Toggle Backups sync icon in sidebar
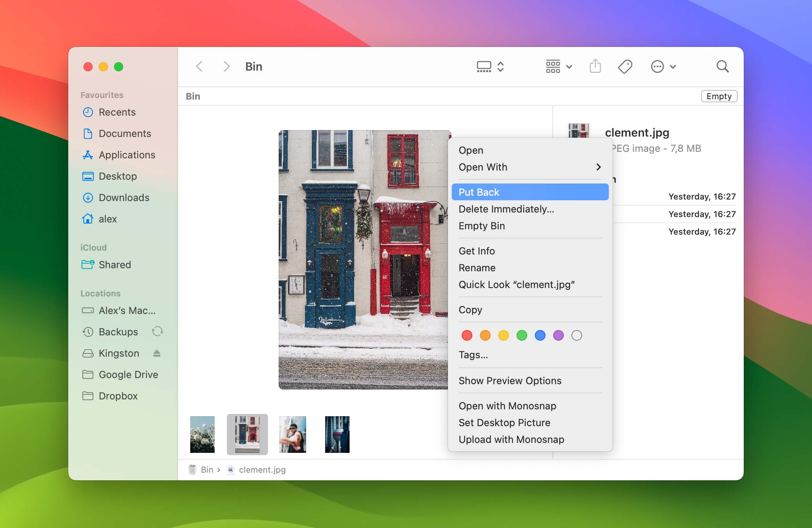This screenshot has height=528, width=812. coord(159,331)
